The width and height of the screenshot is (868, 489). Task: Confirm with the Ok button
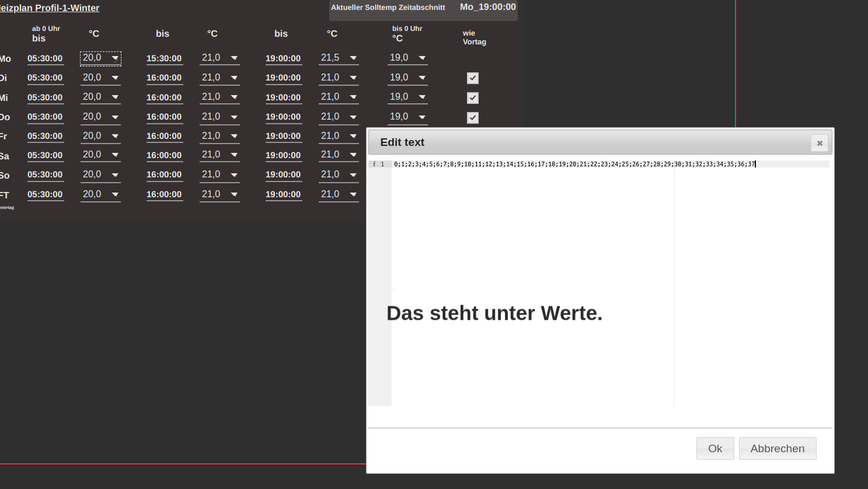click(715, 449)
